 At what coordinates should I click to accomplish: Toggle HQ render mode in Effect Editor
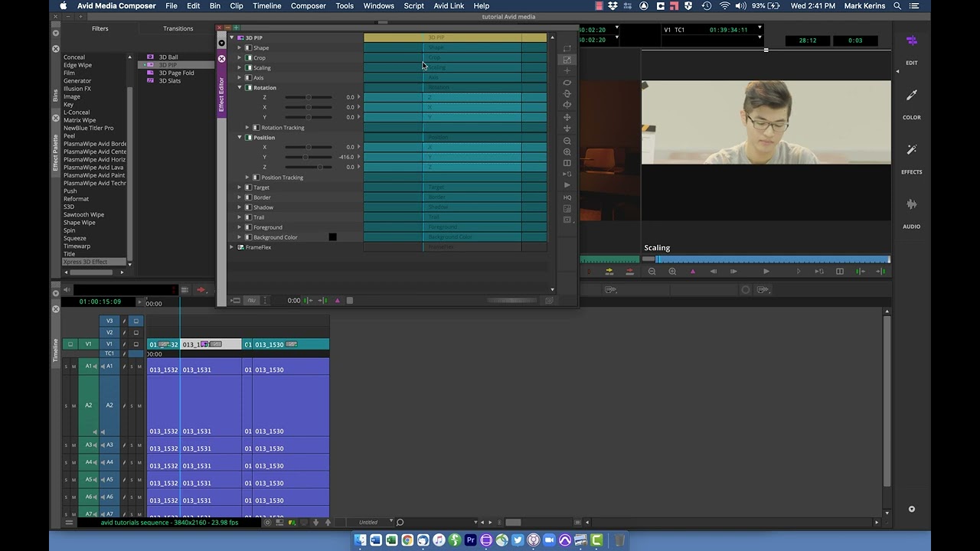(x=567, y=197)
